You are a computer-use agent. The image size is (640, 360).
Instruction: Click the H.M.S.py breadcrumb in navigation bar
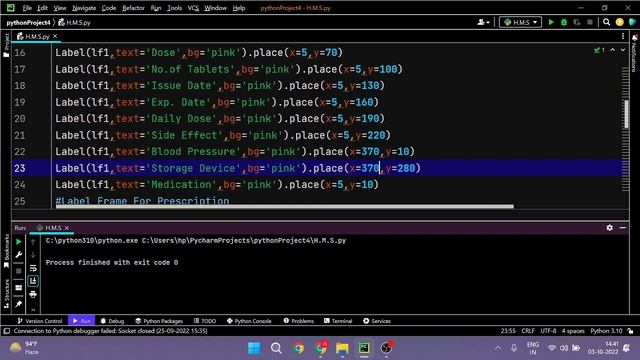(74, 22)
